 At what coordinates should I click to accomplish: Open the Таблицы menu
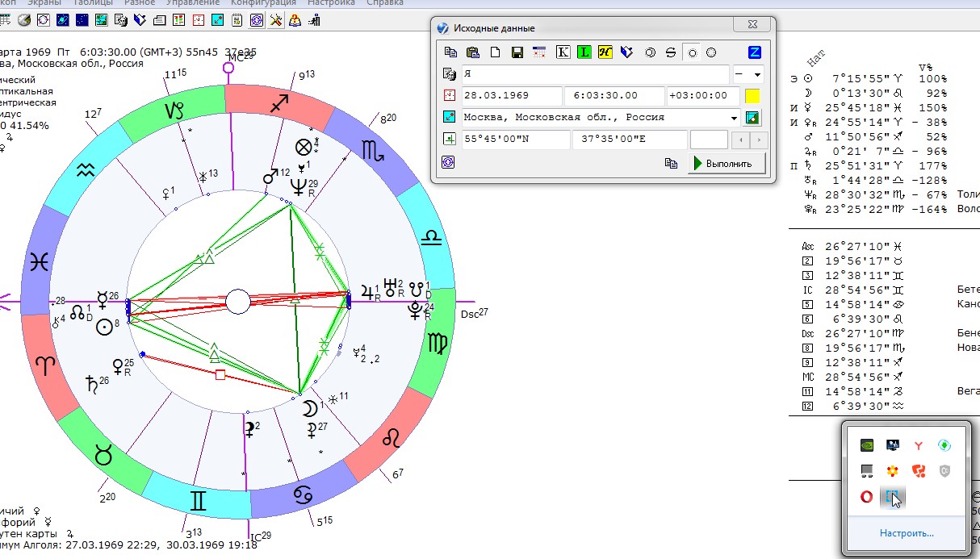[x=93, y=3]
